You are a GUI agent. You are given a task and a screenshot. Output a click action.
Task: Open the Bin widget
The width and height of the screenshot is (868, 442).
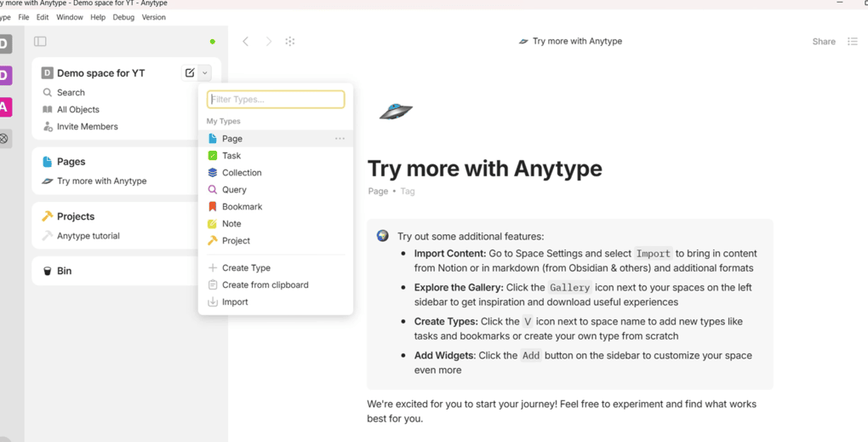click(x=64, y=271)
